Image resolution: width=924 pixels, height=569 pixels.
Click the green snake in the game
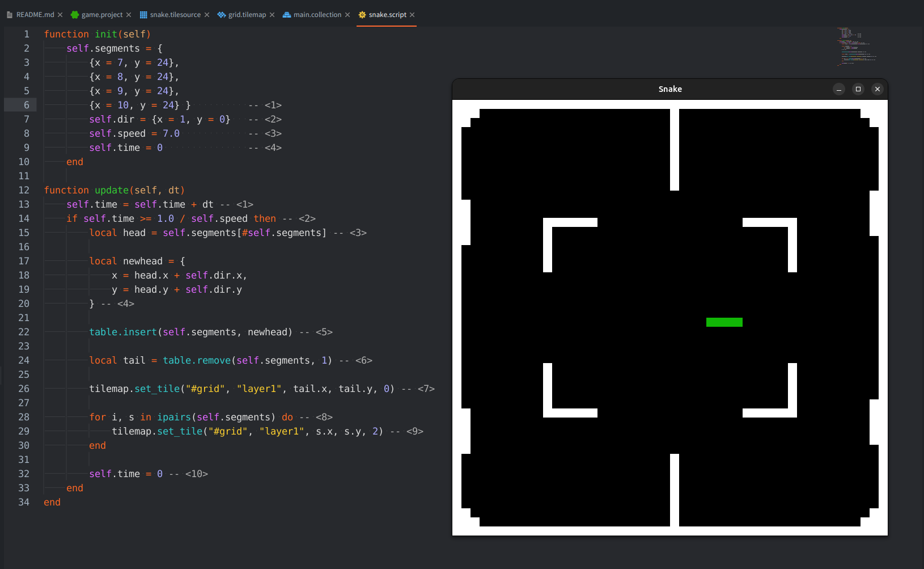pos(724,322)
